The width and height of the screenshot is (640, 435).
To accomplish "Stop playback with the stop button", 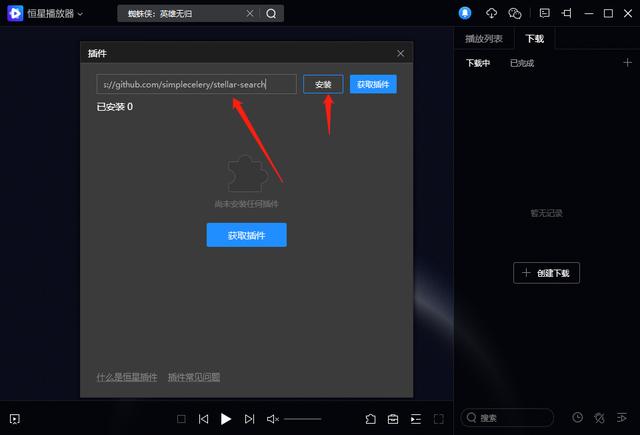I will point(181,419).
